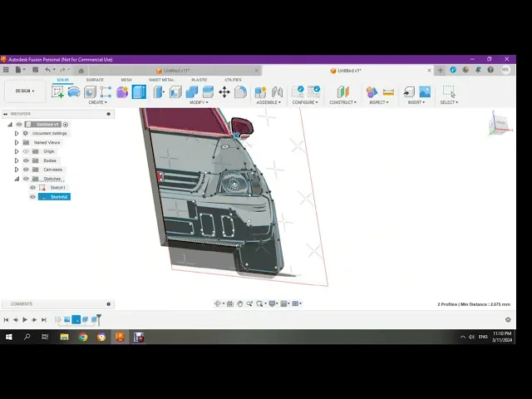Open the INSPECT menu

pyautogui.click(x=379, y=102)
